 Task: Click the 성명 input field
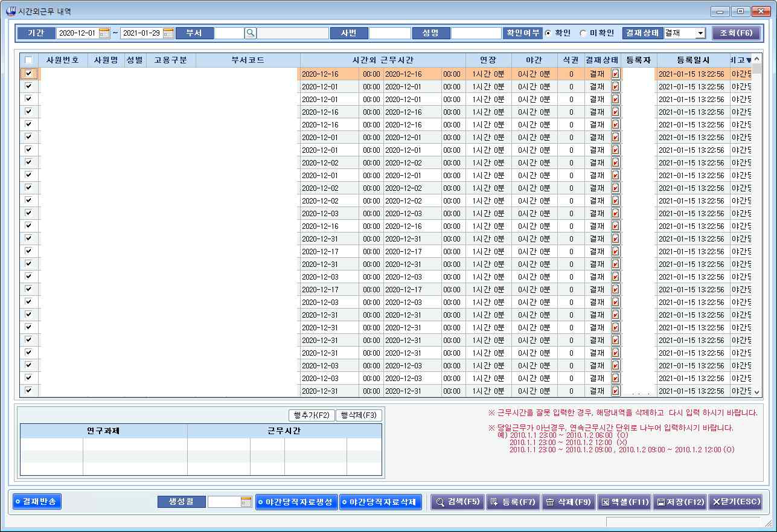476,33
